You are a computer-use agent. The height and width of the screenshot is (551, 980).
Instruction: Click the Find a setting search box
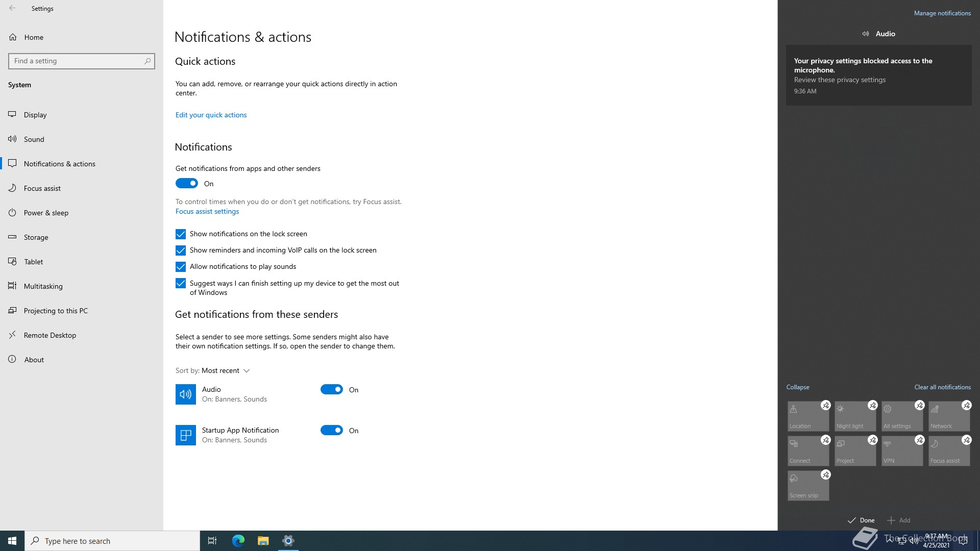pyautogui.click(x=77, y=61)
